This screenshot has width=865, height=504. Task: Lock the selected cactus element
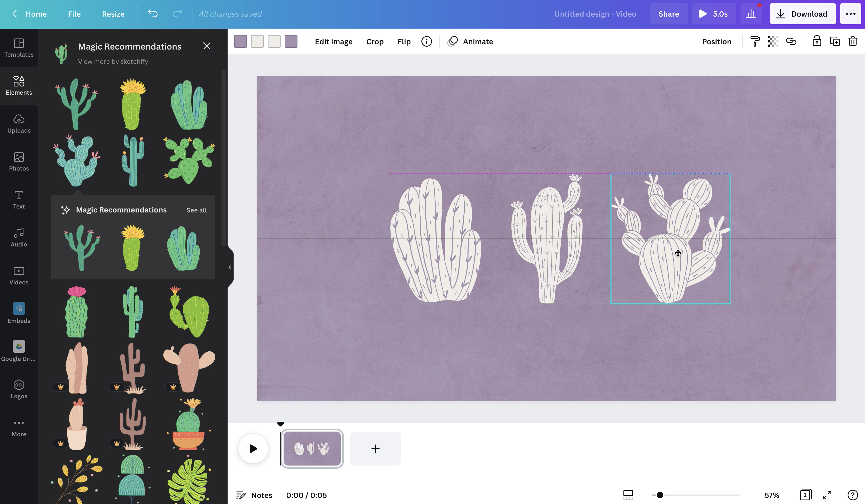coord(816,41)
